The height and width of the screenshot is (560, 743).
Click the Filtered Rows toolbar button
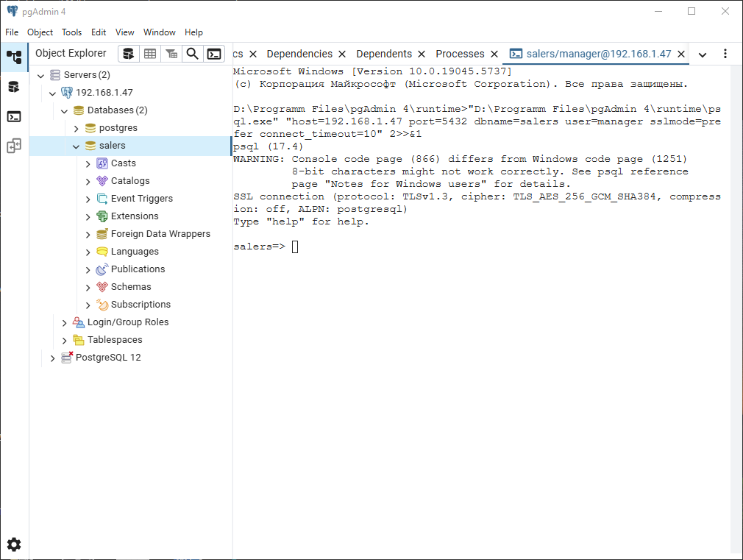coord(171,54)
